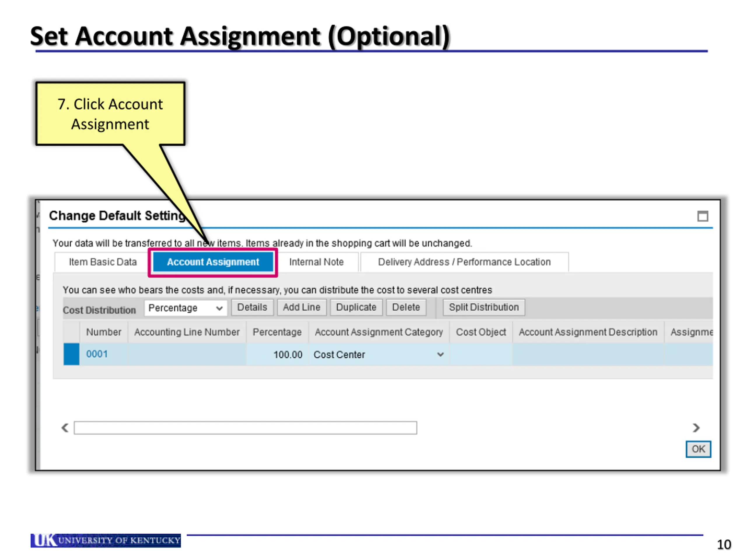Click the left scroll arrow
This screenshot has width=747, height=560.
(x=65, y=428)
